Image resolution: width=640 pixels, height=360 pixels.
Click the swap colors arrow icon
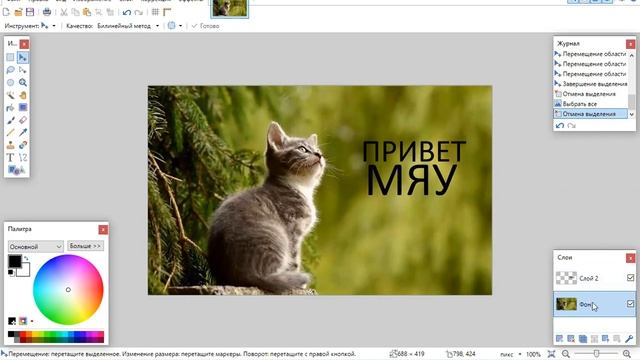(27, 258)
